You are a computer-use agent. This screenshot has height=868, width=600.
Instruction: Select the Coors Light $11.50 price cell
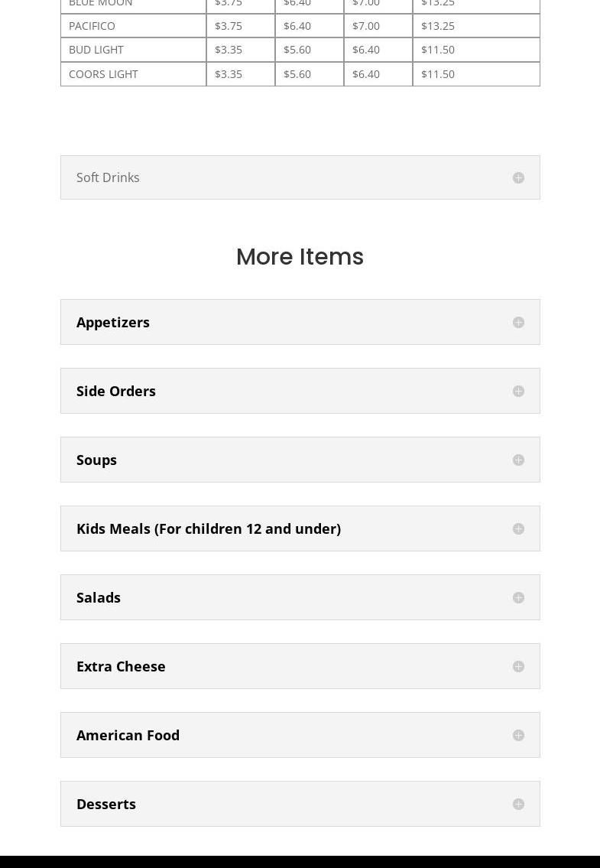(x=438, y=74)
